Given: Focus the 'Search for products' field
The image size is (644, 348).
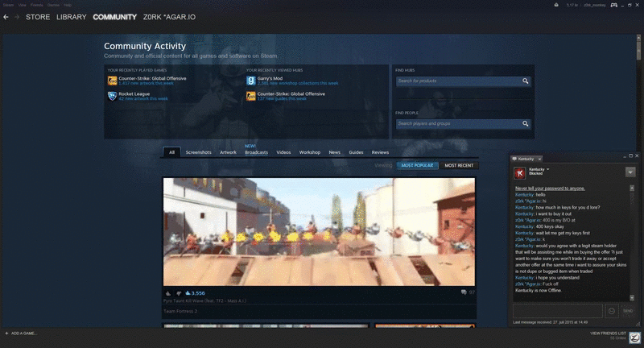Looking at the screenshot, I should click(459, 81).
